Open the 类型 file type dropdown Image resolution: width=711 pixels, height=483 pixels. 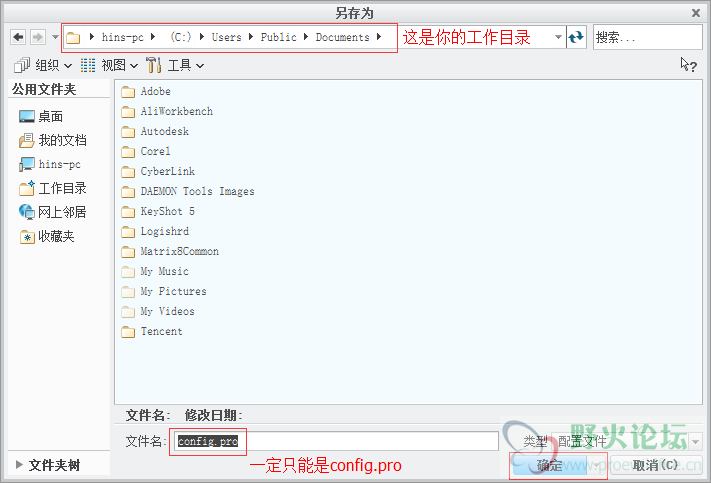(x=695, y=441)
